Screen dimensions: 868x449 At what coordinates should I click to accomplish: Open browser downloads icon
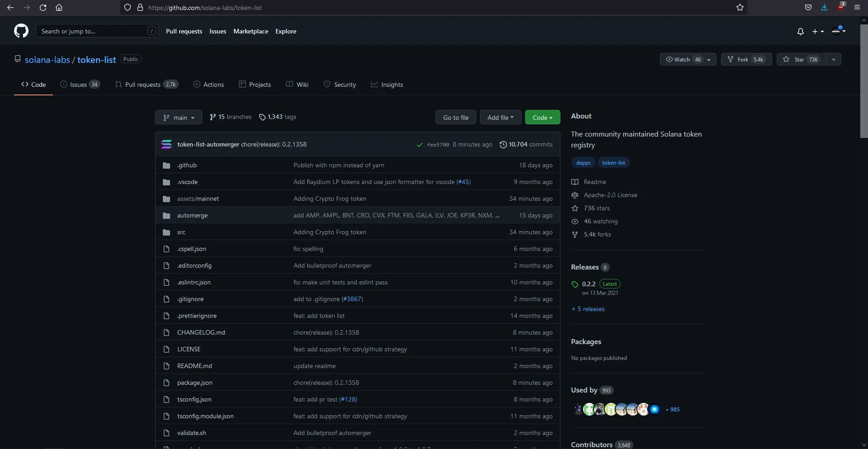point(825,8)
